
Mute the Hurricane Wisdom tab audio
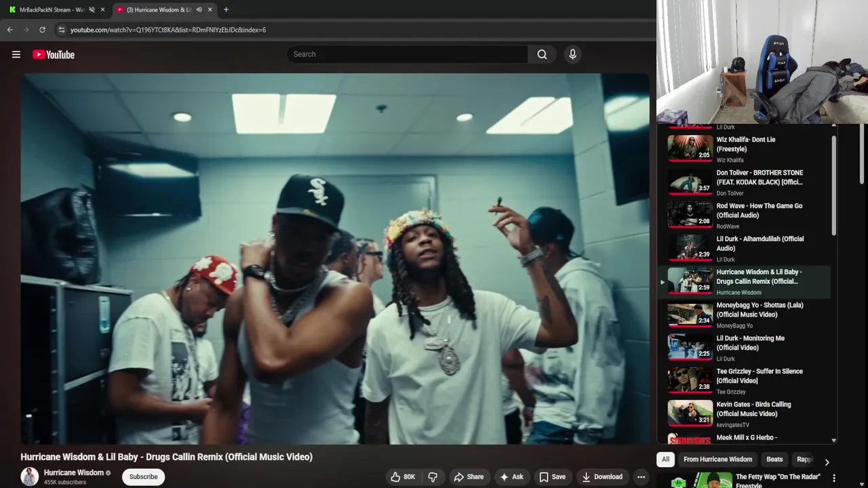point(199,9)
